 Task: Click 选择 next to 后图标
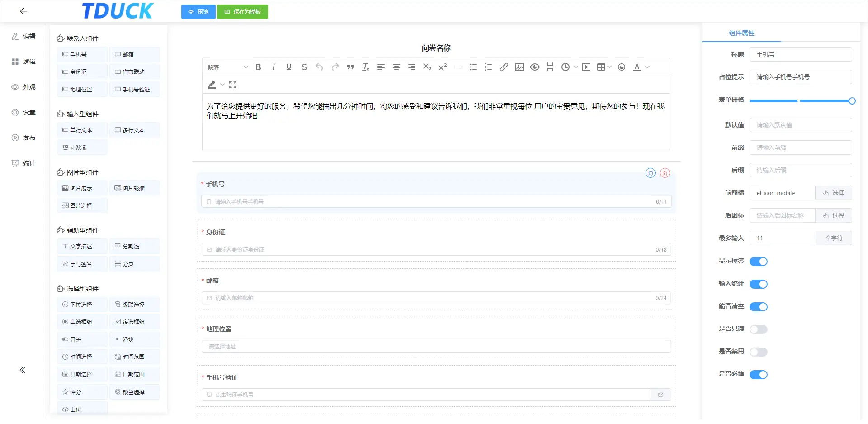point(834,215)
